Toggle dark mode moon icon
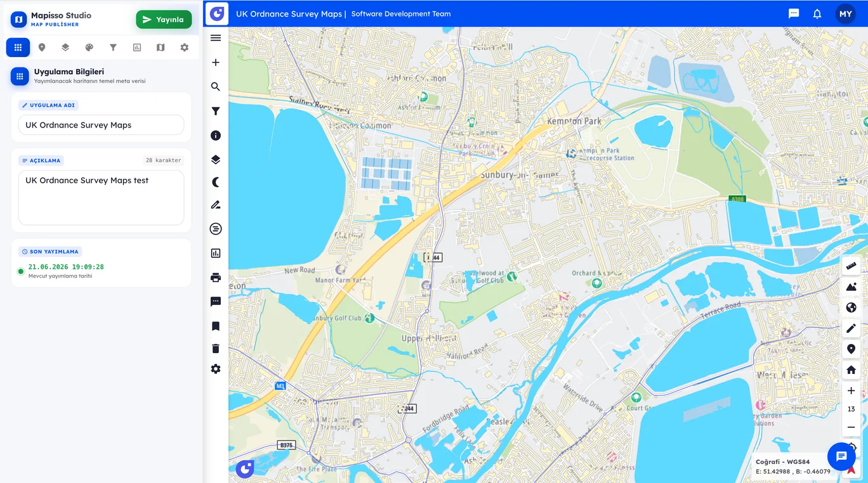The image size is (868, 483). pyautogui.click(x=216, y=182)
